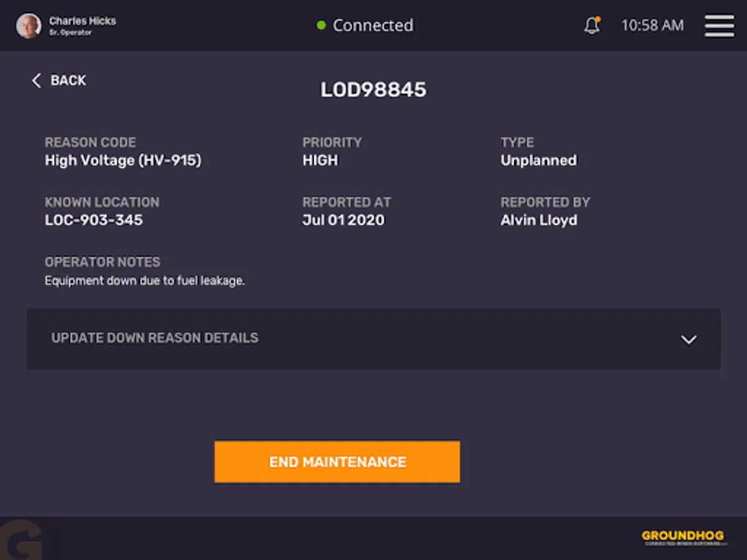Image resolution: width=747 pixels, height=560 pixels.
Task: Click the operator notes text
Action: pyautogui.click(x=144, y=281)
